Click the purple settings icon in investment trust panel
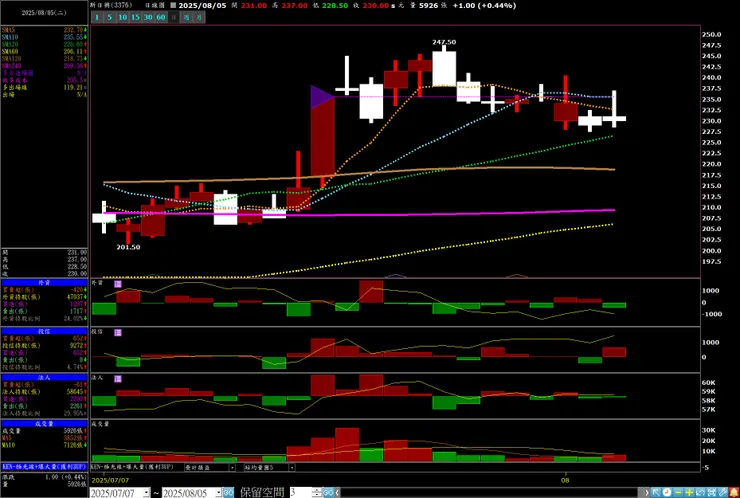The image size is (740, 498). (x=118, y=333)
